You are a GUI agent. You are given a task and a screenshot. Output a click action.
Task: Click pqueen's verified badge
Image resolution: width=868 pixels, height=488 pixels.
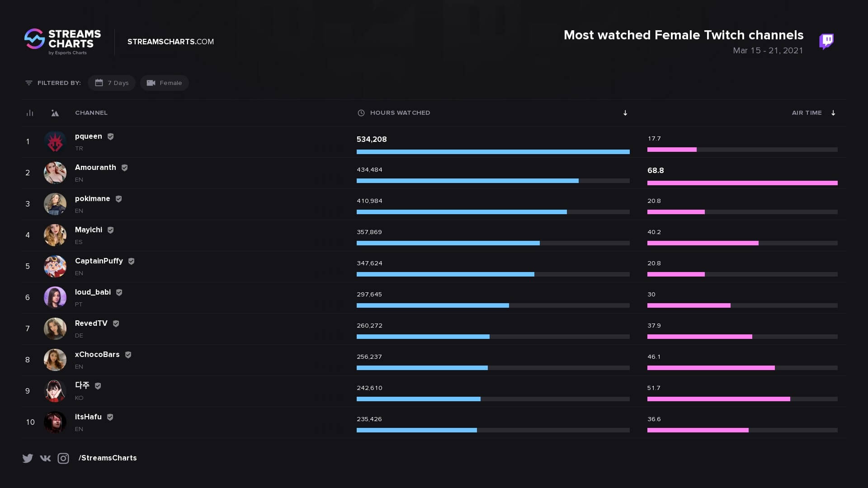(x=110, y=136)
